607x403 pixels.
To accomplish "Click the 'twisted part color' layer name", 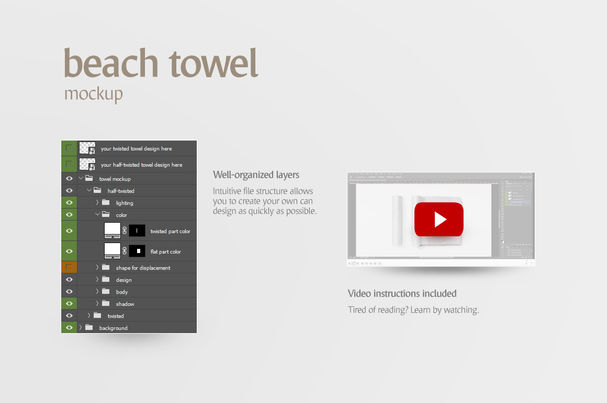I will pyautogui.click(x=170, y=231).
